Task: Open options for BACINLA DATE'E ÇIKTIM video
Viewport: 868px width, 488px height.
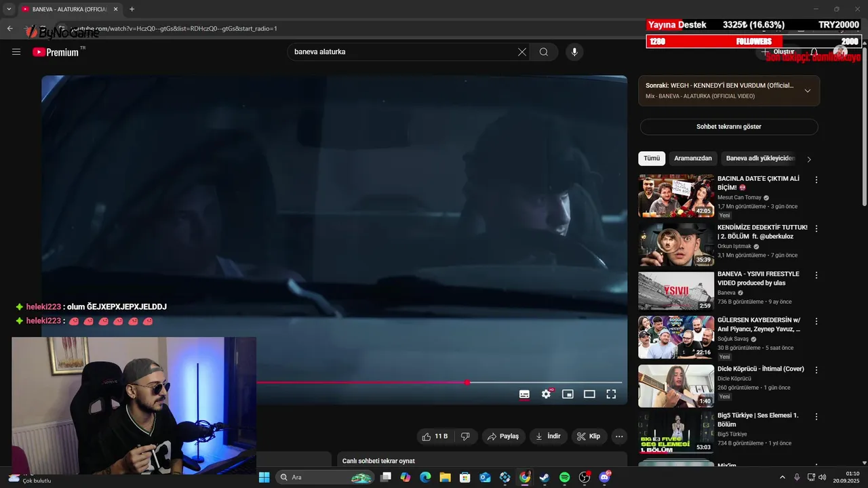Action: 816,180
